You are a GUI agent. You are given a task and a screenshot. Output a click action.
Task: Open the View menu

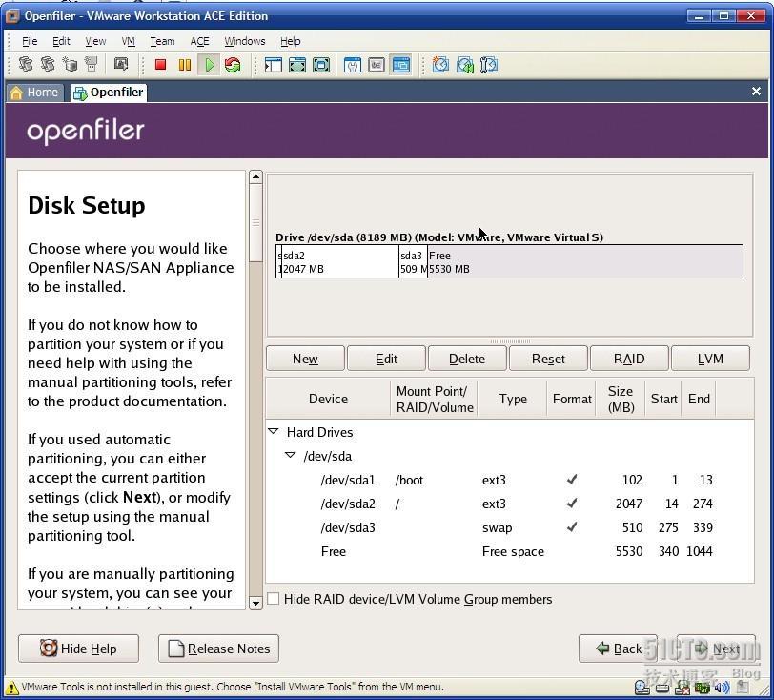(x=95, y=41)
